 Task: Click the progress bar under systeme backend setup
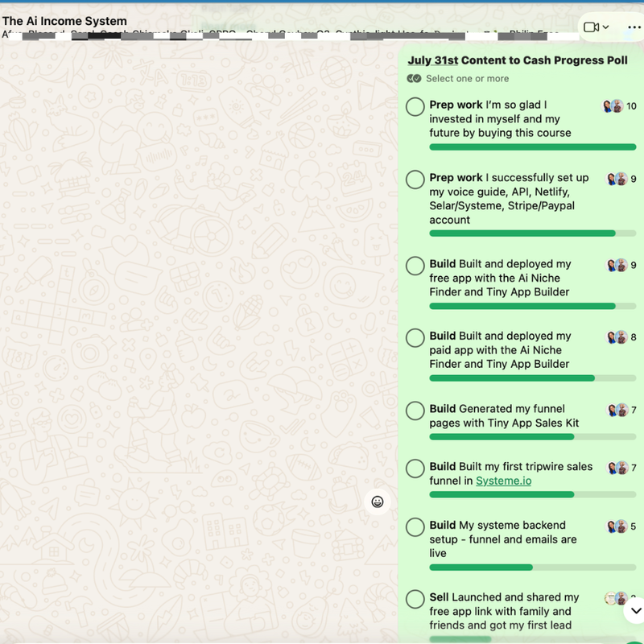(x=533, y=568)
